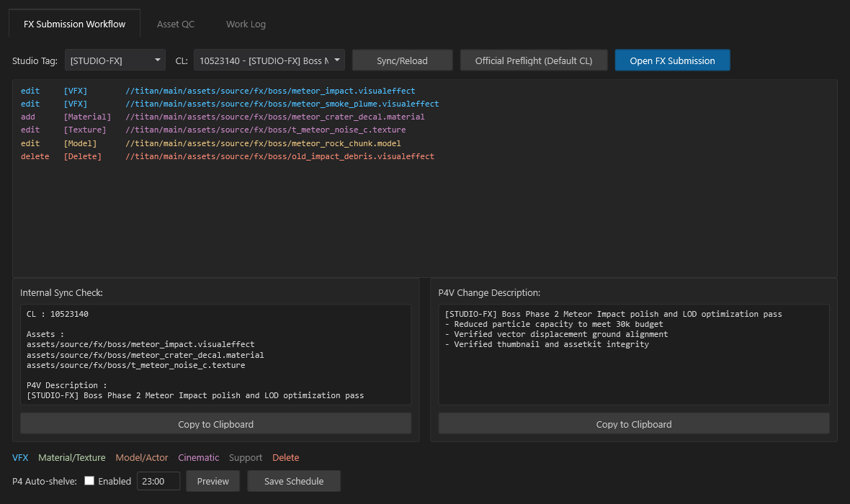Click inside the P4V Change Description box
850x504 pixels.
634,354
